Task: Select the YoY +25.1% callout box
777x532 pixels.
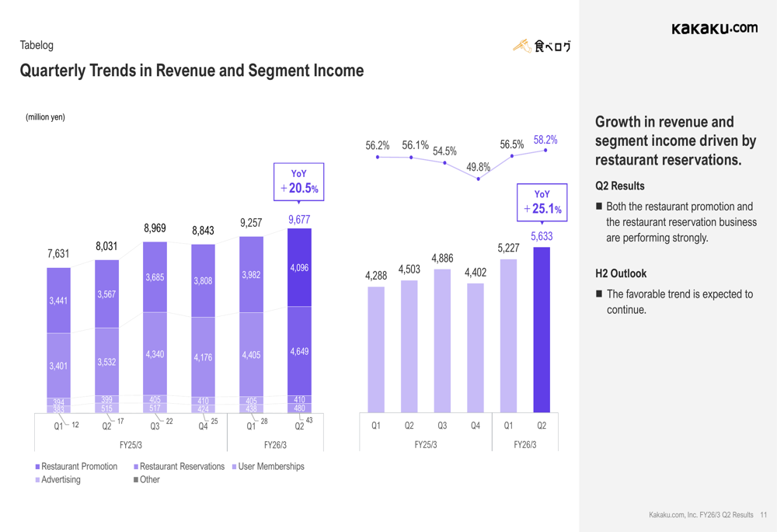Action: click(x=542, y=202)
